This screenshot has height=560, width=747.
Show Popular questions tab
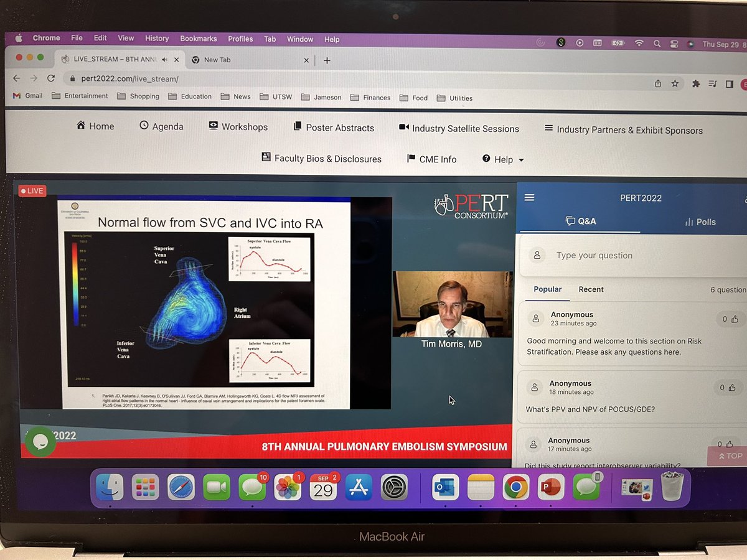click(x=548, y=289)
